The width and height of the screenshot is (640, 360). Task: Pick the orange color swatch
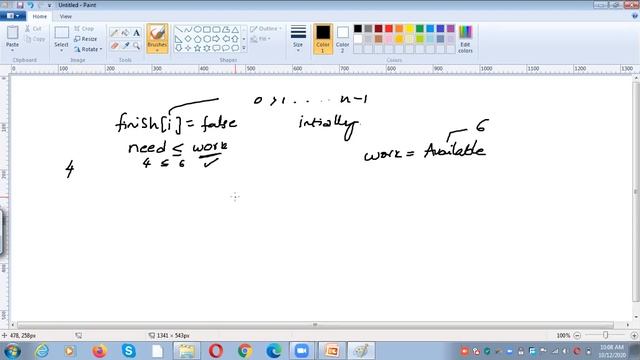click(399, 29)
